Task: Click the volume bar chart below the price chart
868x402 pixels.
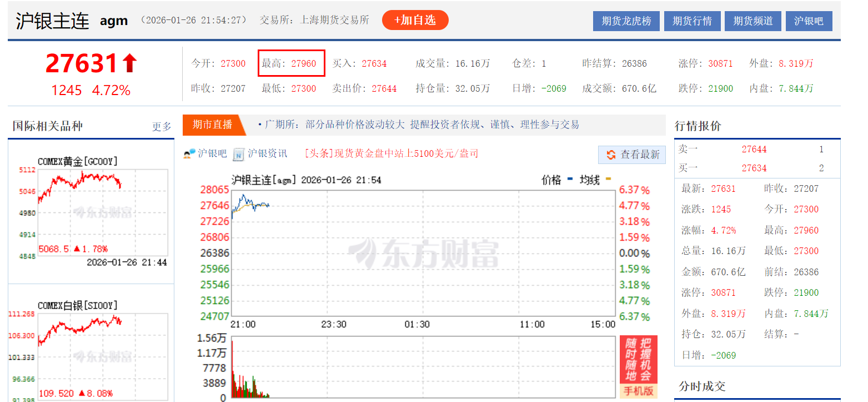Action: coord(423,367)
